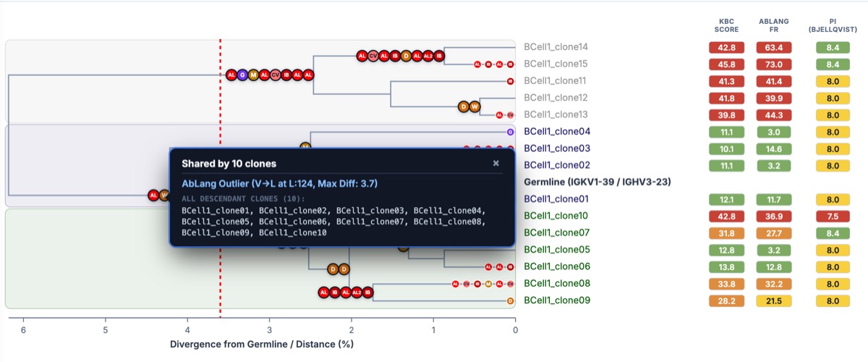Click the Divergence from Germline axis title
This screenshot has width=868, height=362.
point(262,344)
